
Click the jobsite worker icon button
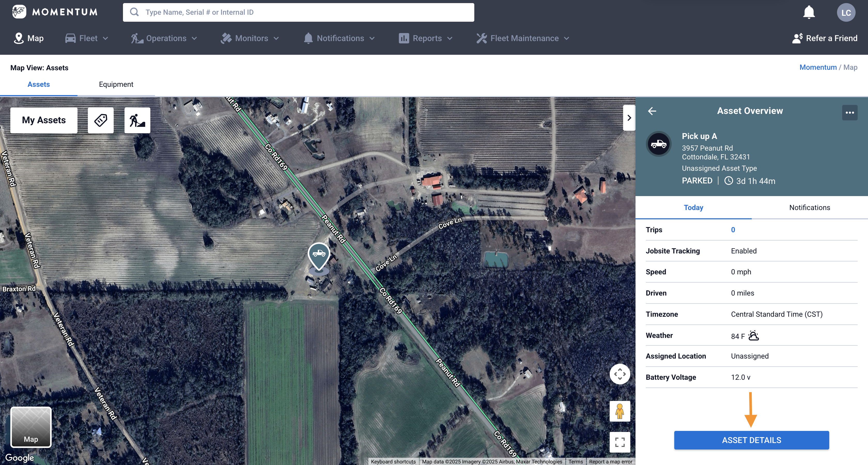click(x=137, y=120)
